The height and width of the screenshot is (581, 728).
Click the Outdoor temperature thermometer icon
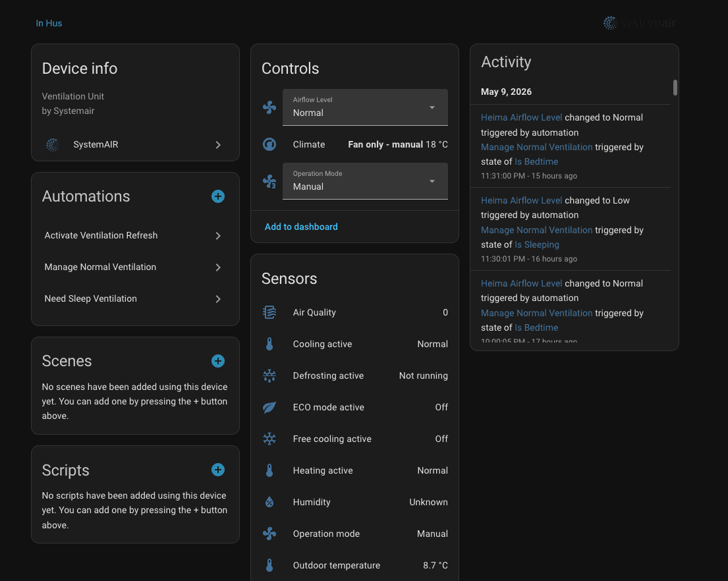point(269,565)
